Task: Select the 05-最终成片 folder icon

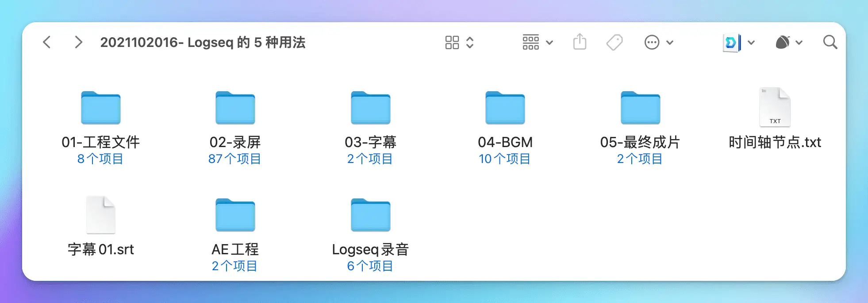Action: tap(641, 108)
